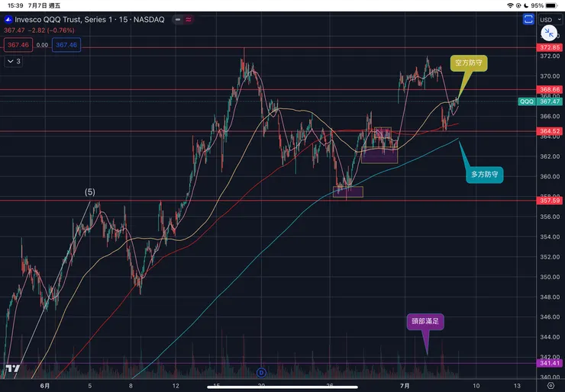
Task: Tap the battery indicator icon
Action: tap(552, 5)
